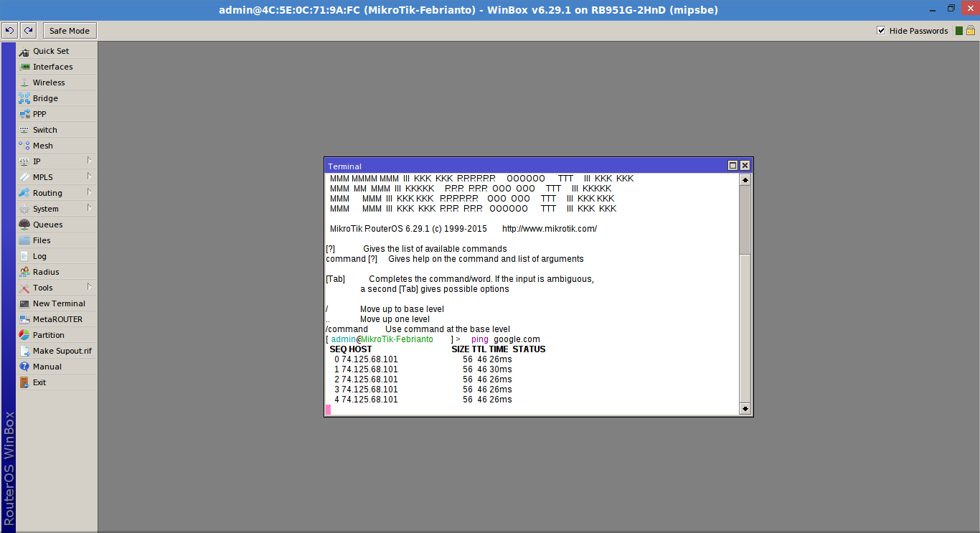Select the Files menu item

(57, 240)
